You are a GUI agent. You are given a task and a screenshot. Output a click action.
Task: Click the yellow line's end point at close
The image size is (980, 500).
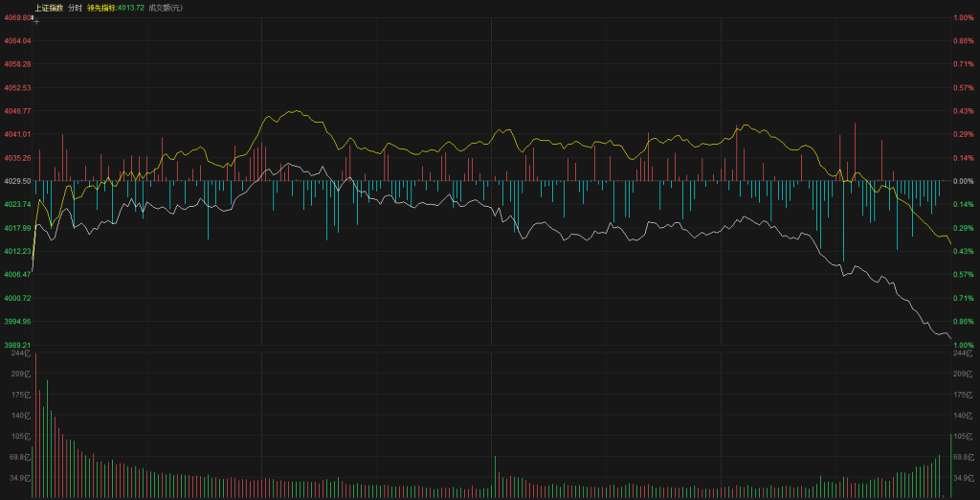click(x=949, y=243)
